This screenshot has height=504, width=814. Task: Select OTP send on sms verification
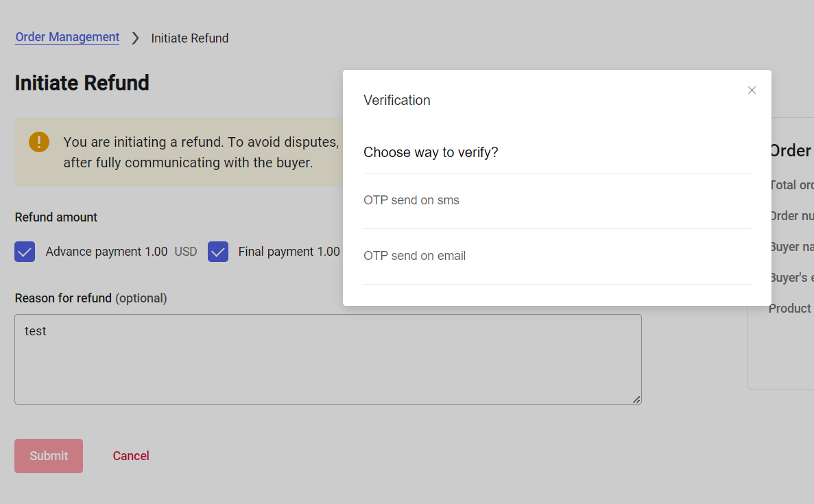pos(411,200)
